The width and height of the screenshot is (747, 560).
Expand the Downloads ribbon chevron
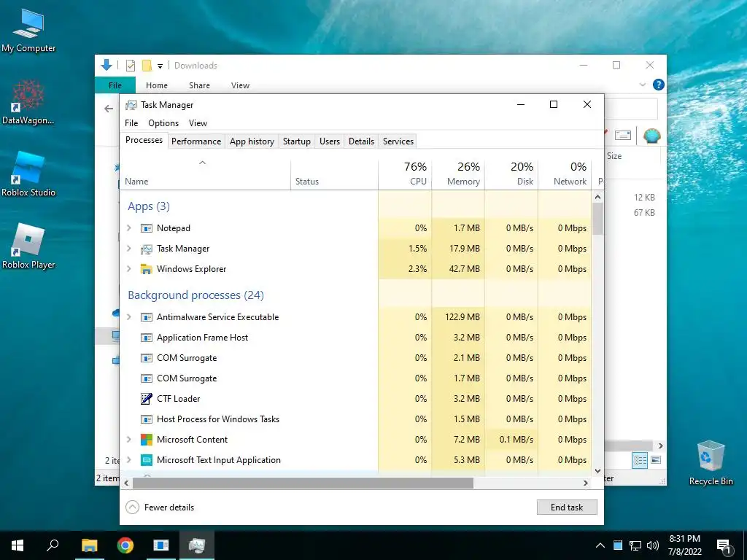click(x=642, y=85)
